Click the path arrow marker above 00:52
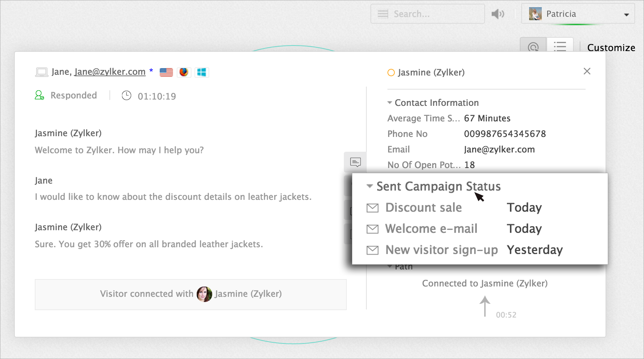This screenshot has width=644, height=359. click(485, 306)
